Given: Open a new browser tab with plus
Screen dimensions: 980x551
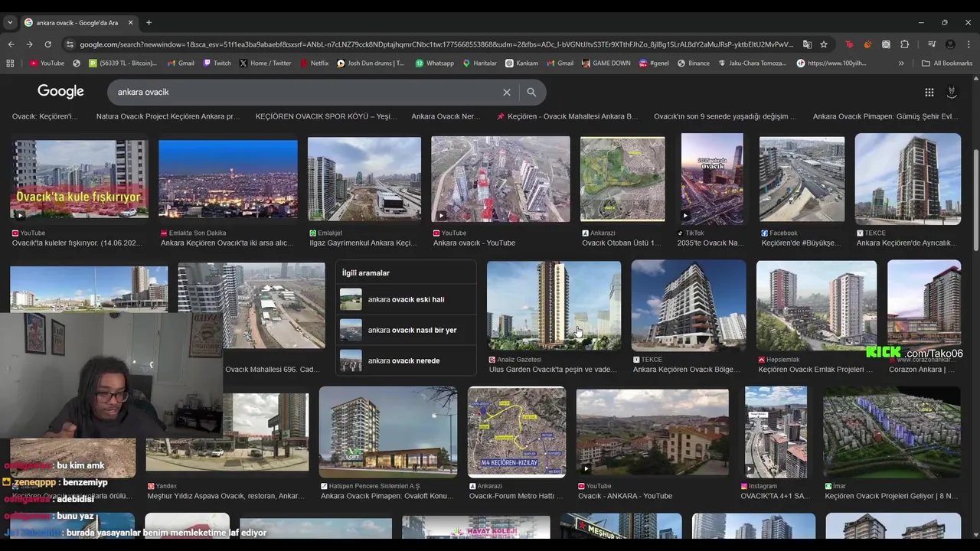Looking at the screenshot, I should tap(149, 23).
